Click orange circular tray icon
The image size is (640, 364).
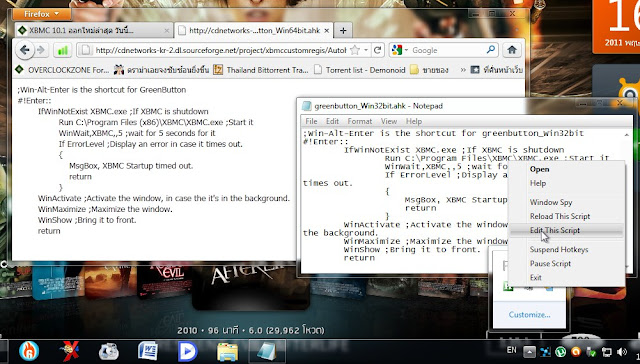pyautogui.click(x=576, y=352)
